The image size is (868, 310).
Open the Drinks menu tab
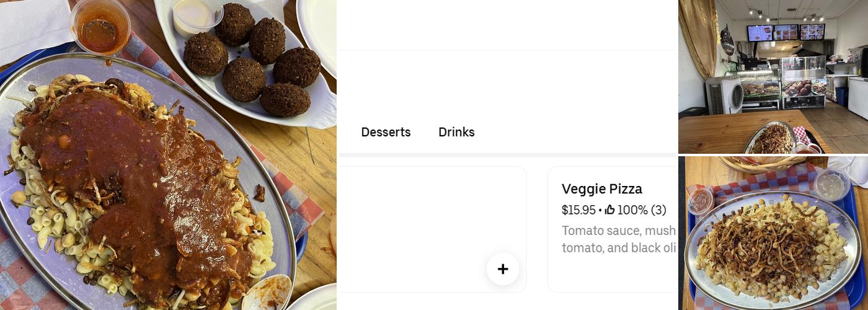pyautogui.click(x=456, y=132)
